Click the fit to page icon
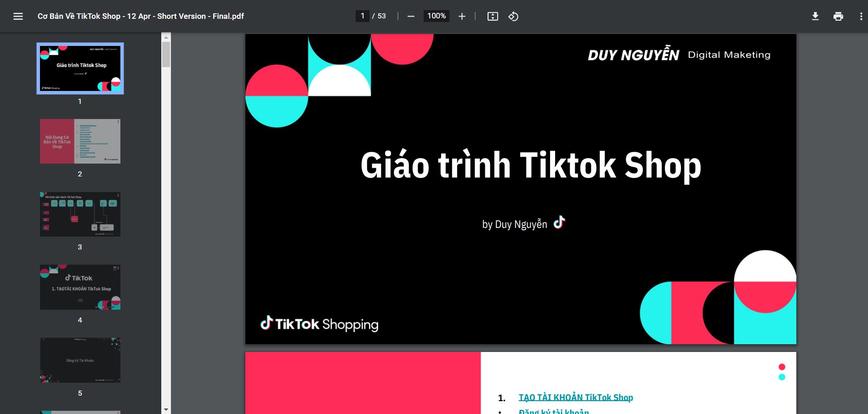This screenshot has width=868, height=414. click(x=493, y=16)
